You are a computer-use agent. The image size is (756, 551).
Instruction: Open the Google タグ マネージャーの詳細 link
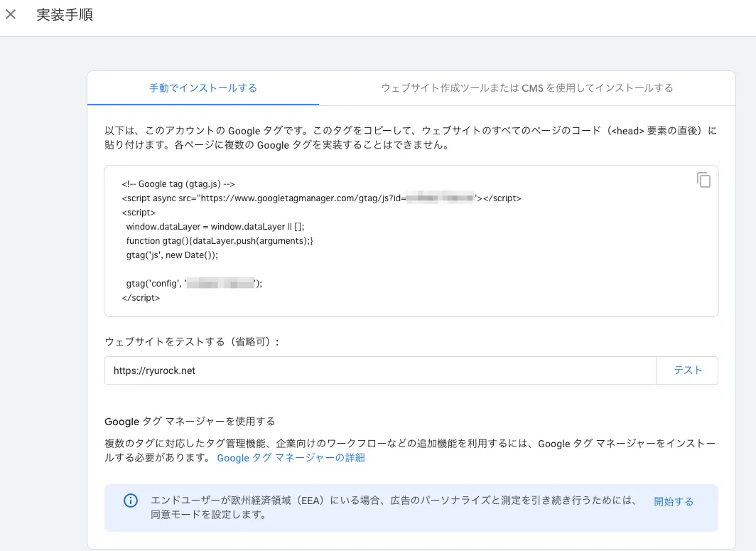tap(291, 458)
